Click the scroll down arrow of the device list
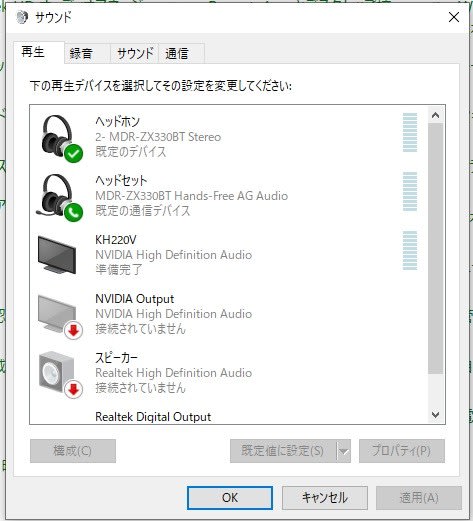The height and width of the screenshot is (521, 473). pos(435,415)
